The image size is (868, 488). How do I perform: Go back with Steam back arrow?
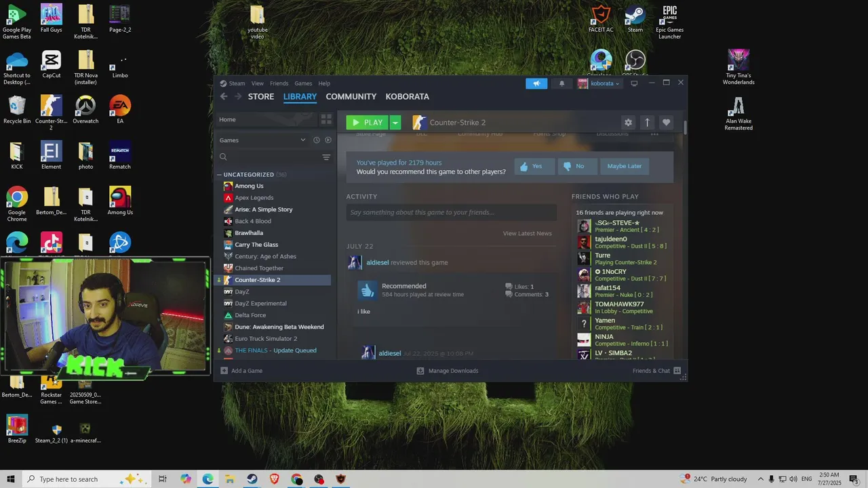click(x=224, y=96)
